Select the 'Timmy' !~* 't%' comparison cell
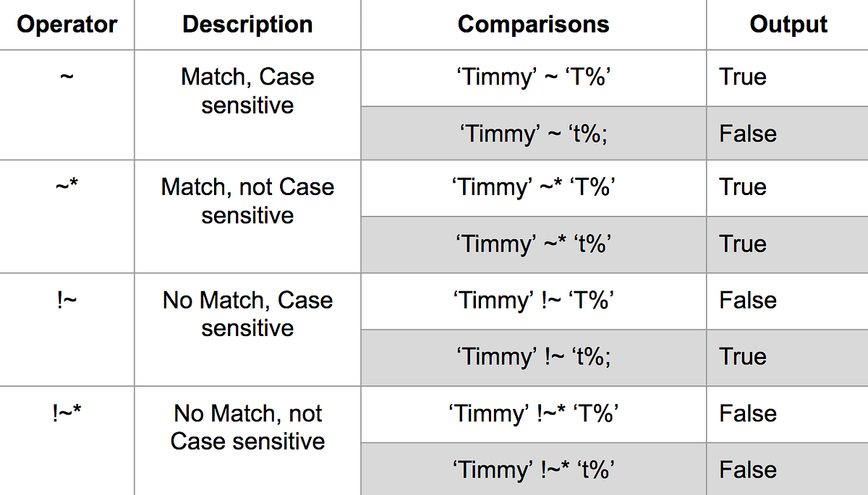 (x=533, y=470)
